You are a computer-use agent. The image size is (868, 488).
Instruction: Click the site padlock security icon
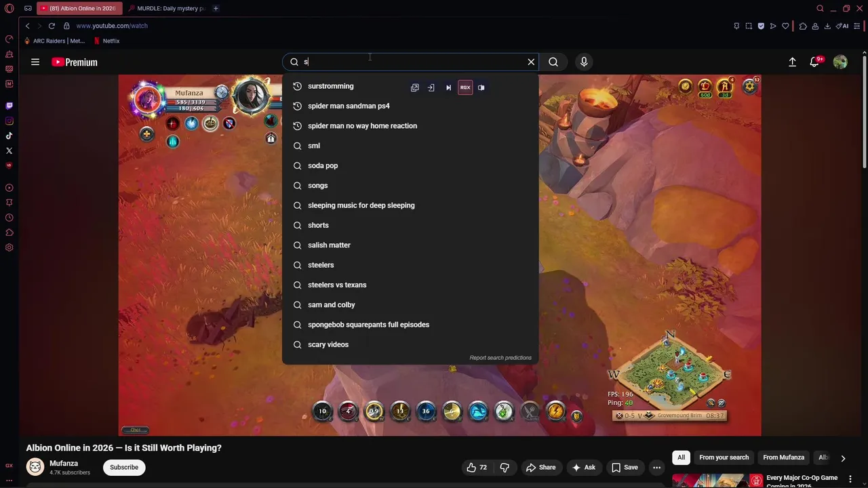[66, 26]
